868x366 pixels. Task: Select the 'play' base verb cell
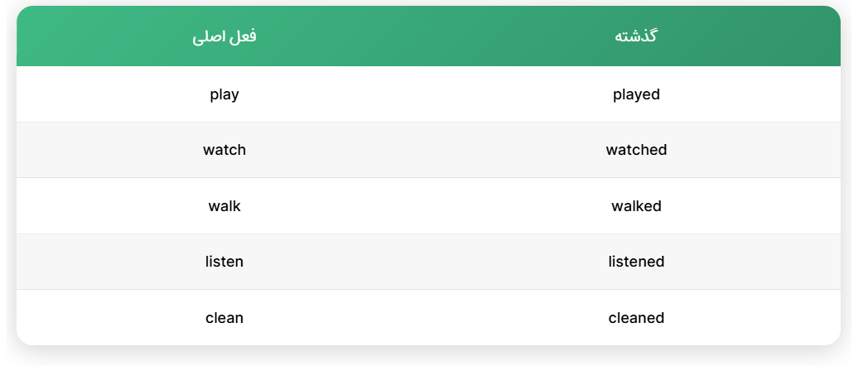[224, 94]
